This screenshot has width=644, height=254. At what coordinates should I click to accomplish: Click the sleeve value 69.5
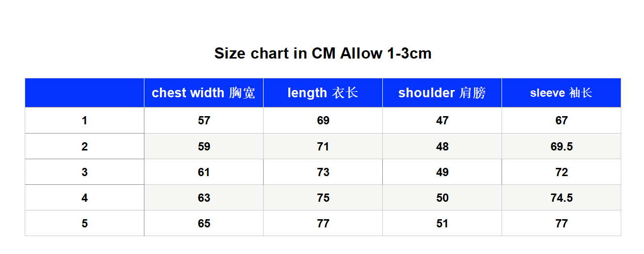(x=561, y=146)
